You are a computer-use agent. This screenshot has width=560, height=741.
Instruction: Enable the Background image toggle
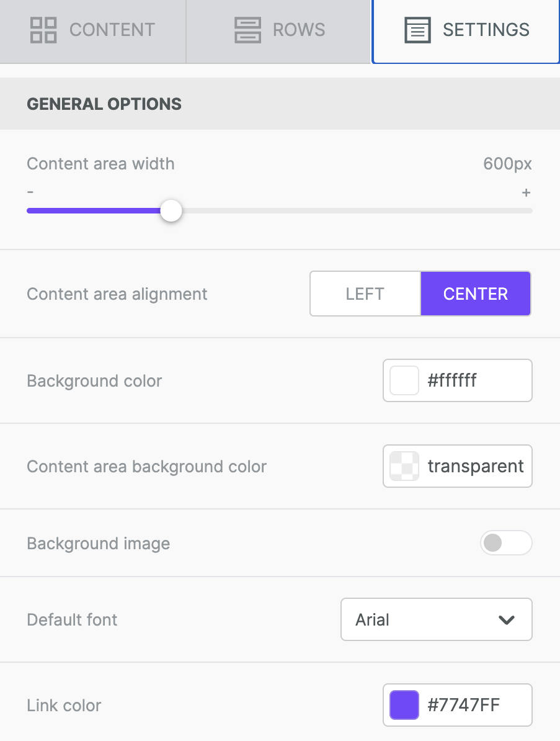pyautogui.click(x=506, y=543)
